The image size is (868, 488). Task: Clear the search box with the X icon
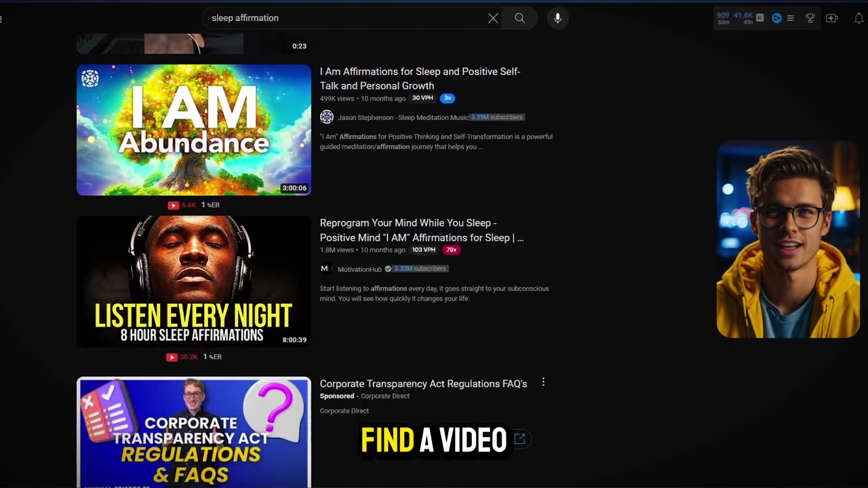pos(493,18)
